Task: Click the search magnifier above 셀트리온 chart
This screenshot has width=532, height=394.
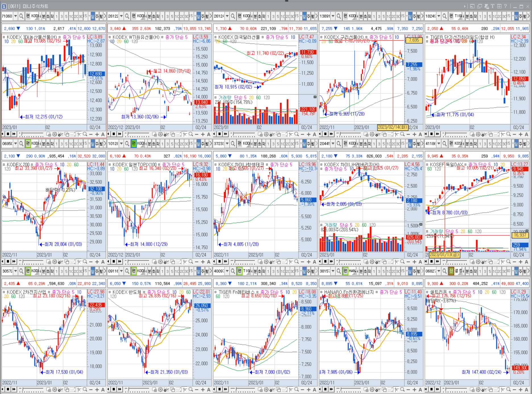Action: [445, 271]
